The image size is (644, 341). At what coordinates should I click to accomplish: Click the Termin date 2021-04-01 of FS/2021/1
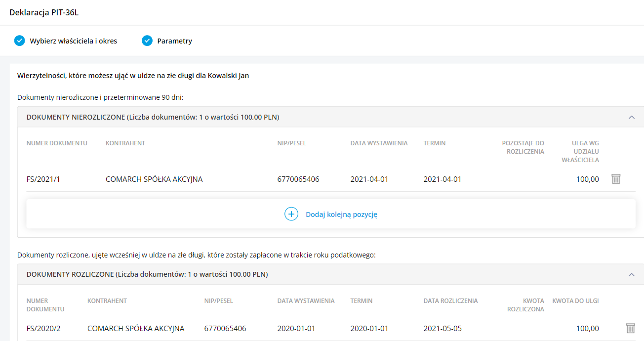[x=443, y=179]
